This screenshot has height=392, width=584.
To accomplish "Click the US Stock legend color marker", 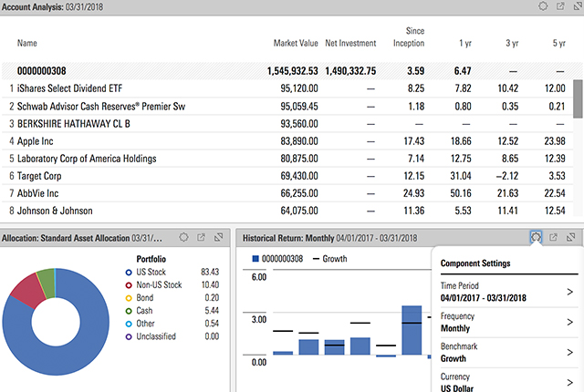I will 127,271.
